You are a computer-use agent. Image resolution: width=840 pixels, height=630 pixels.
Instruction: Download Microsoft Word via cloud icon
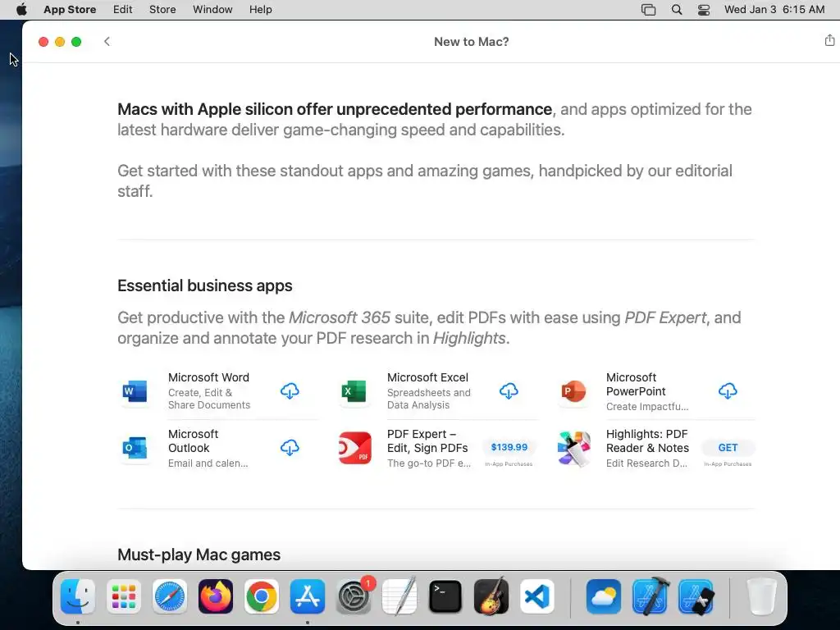[290, 391]
